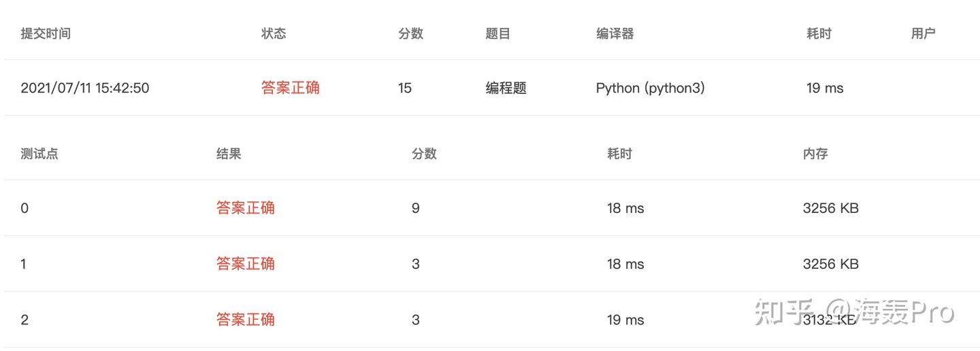Click the 用户 column header
Image resolution: width=980 pixels, height=351 pixels.
coord(923,33)
